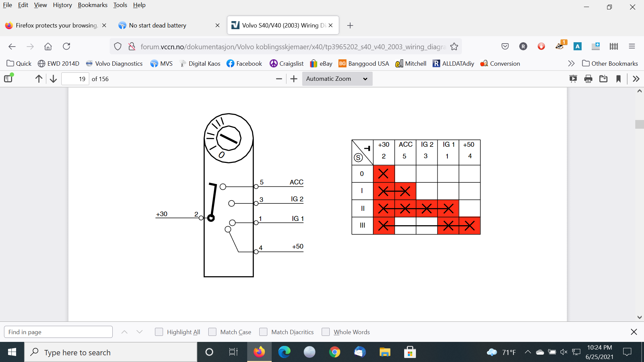Go to previous PDF page arrow

pyautogui.click(x=39, y=79)
